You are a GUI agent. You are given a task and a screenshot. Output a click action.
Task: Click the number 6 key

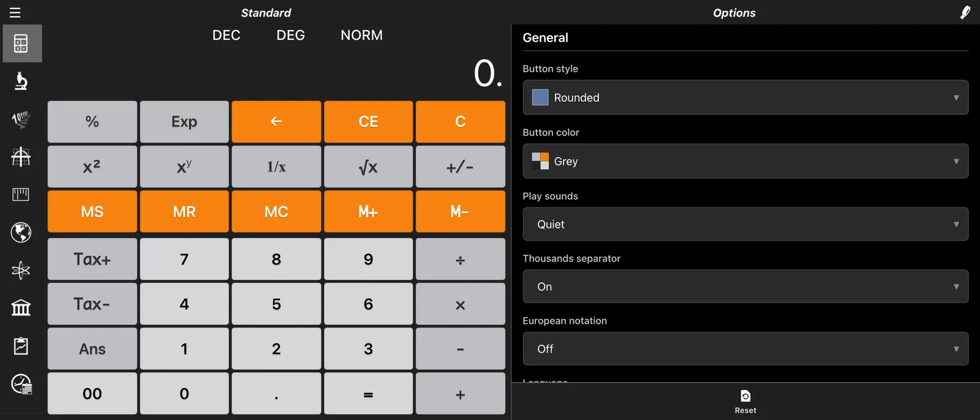368,304
